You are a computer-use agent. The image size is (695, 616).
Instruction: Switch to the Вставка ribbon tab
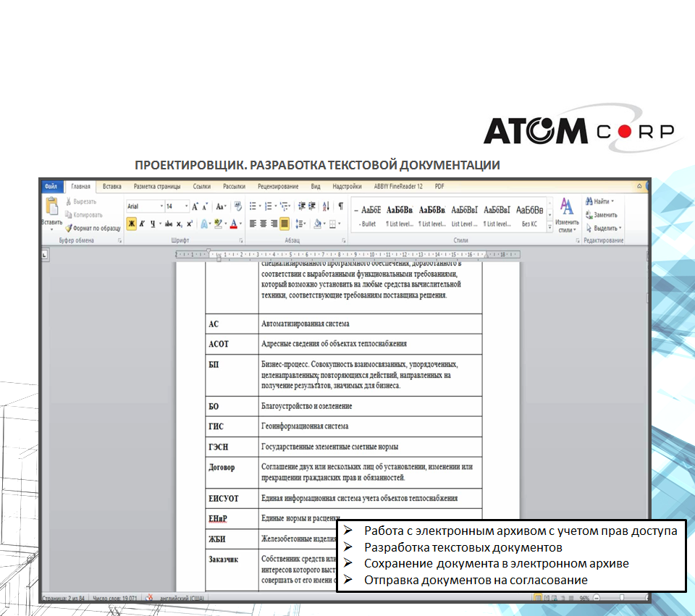111,187
